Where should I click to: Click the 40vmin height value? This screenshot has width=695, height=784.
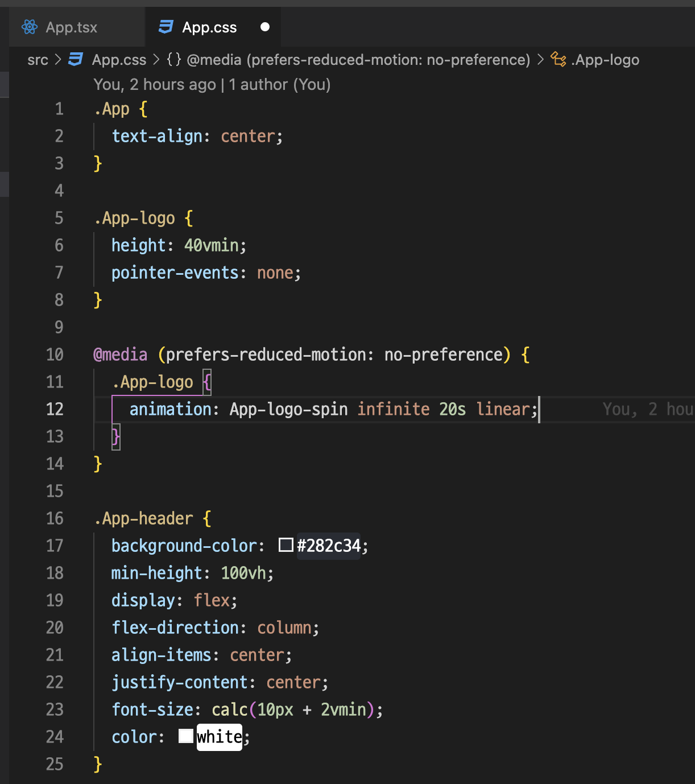(x=212, y=245)
